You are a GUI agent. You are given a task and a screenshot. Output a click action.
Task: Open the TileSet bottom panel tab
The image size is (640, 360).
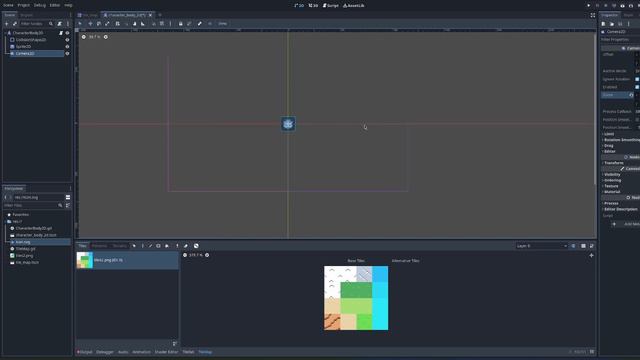point(188,352)
